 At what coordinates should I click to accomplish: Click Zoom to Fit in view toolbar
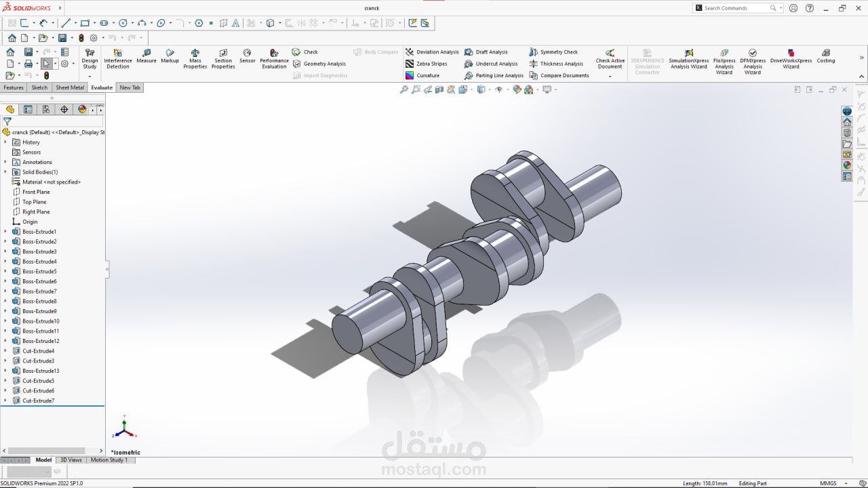(404, 89)
